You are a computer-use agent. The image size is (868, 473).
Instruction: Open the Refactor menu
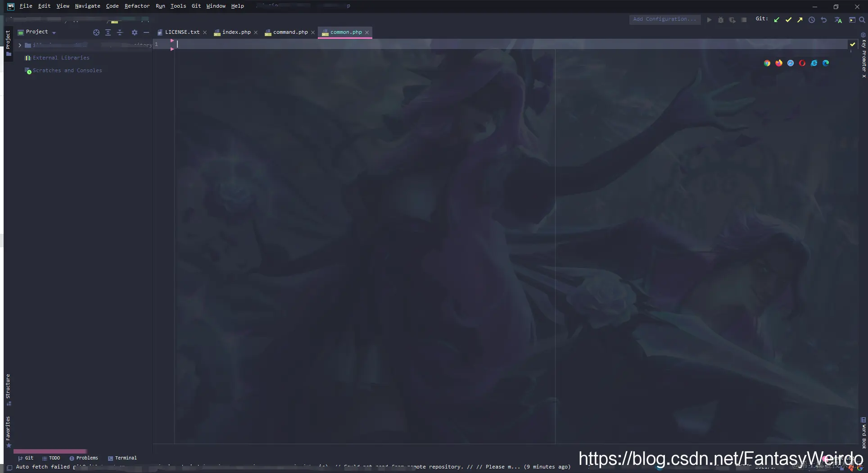(x=137, y=6)
